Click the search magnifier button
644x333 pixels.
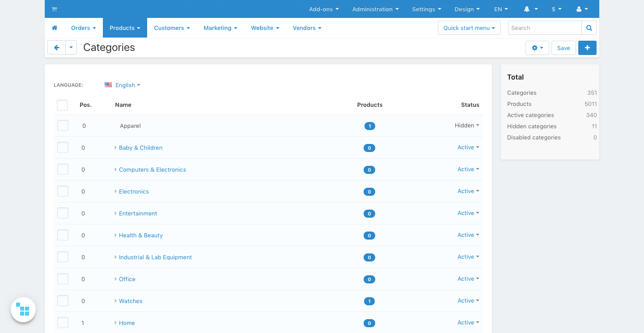(x=589, y=28)
